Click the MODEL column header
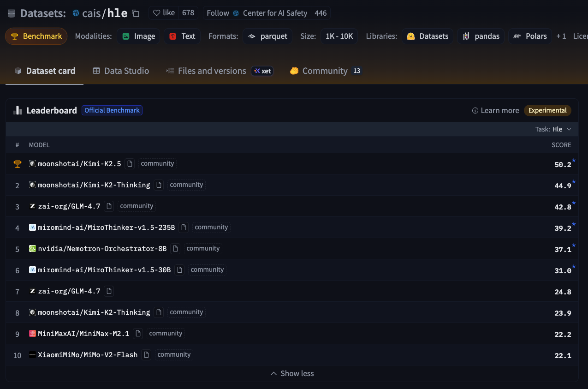Screen dimensions: 588x389 click(39, 145)
